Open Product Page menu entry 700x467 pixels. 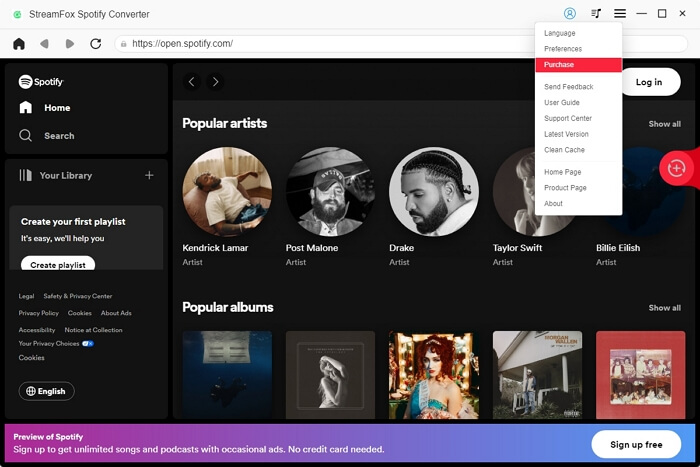tap(565, 188)
